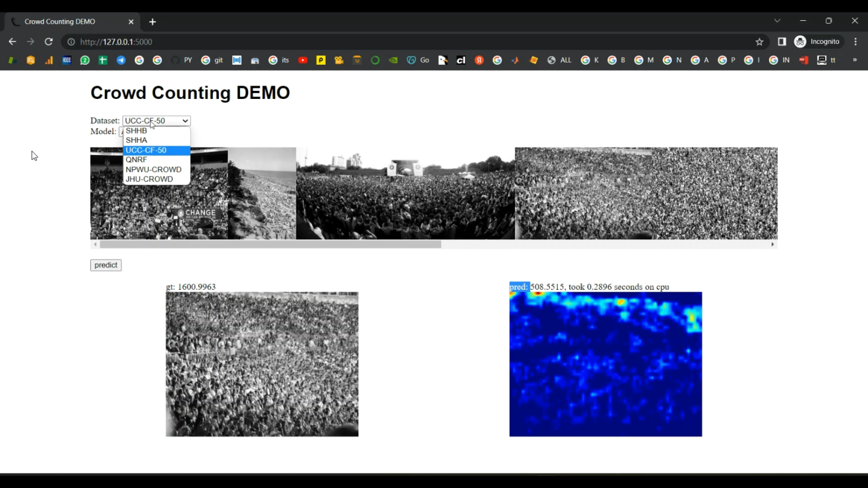
Task: Choose QNRF in the dataset dropdown
Action: point(137,160)
